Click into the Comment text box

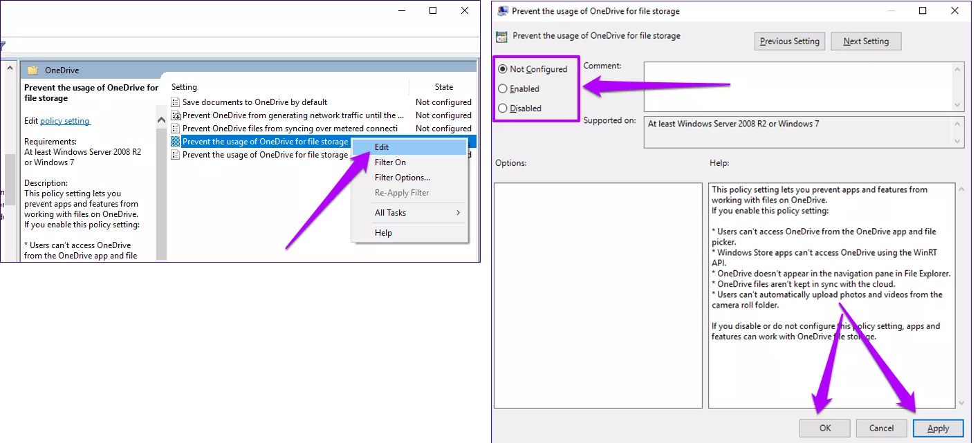tap(798, 86)
